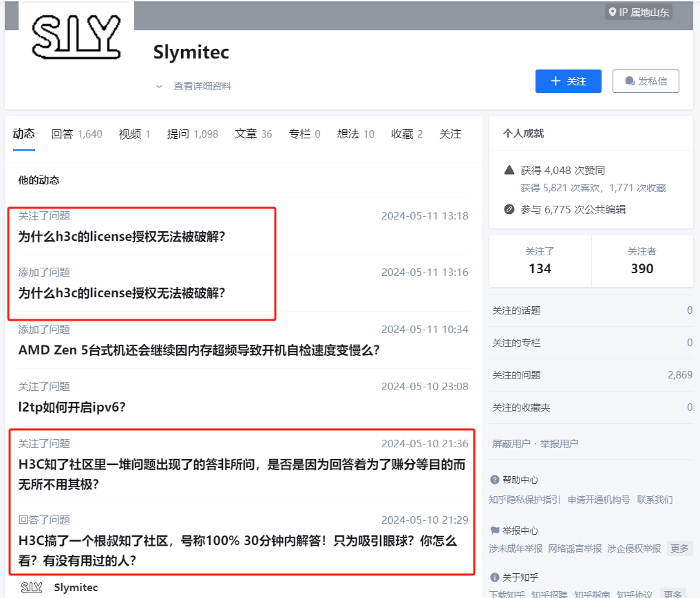Image resolution: width=700 pixels, height=598 pixels.
Task: Click the 帮助中心 question mark icon
Action: [494, 480]
